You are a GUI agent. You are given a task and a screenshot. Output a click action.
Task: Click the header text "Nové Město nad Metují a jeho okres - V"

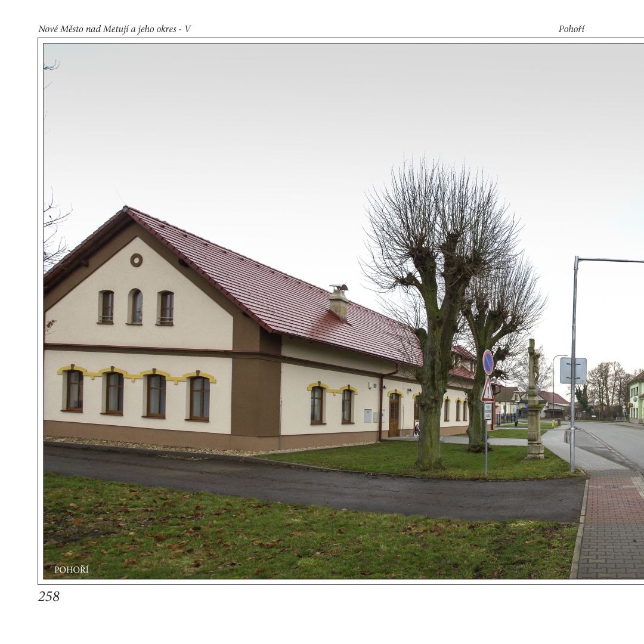pos(114,29)
